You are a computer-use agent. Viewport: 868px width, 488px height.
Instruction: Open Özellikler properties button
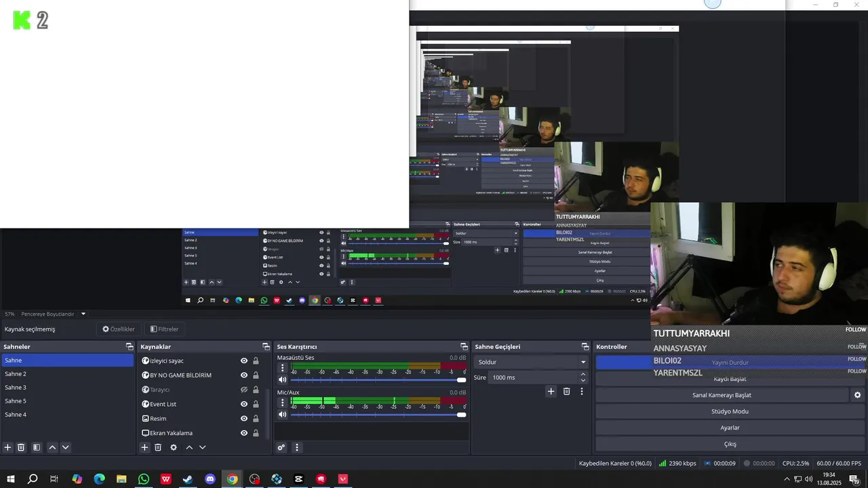[119, 329]
